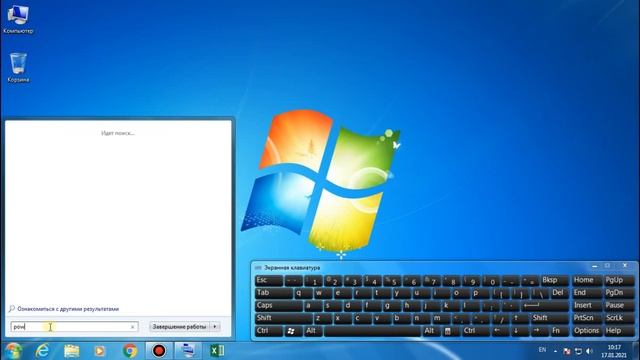This screenshot has height=360, width=640.
Task: Open the file Explorer taskbar icon
Action: [x=71, y=351]
